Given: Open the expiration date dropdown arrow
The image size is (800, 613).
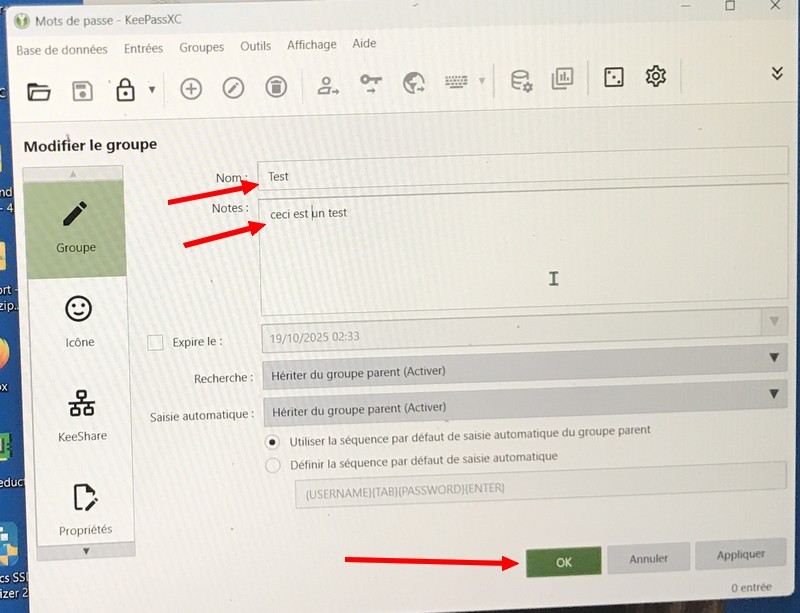Looking at the screenshot, I should (x=773, y=322).
